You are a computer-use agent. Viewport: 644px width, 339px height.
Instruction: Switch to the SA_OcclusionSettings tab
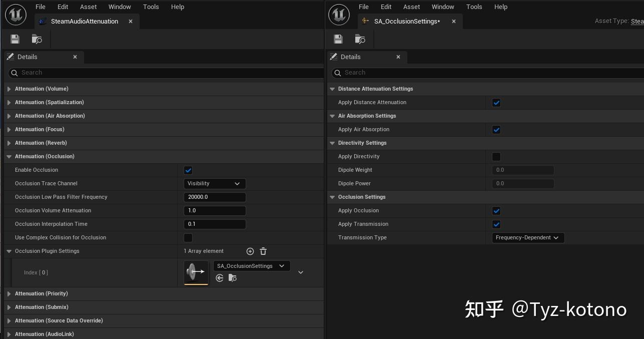coord(406,21)
